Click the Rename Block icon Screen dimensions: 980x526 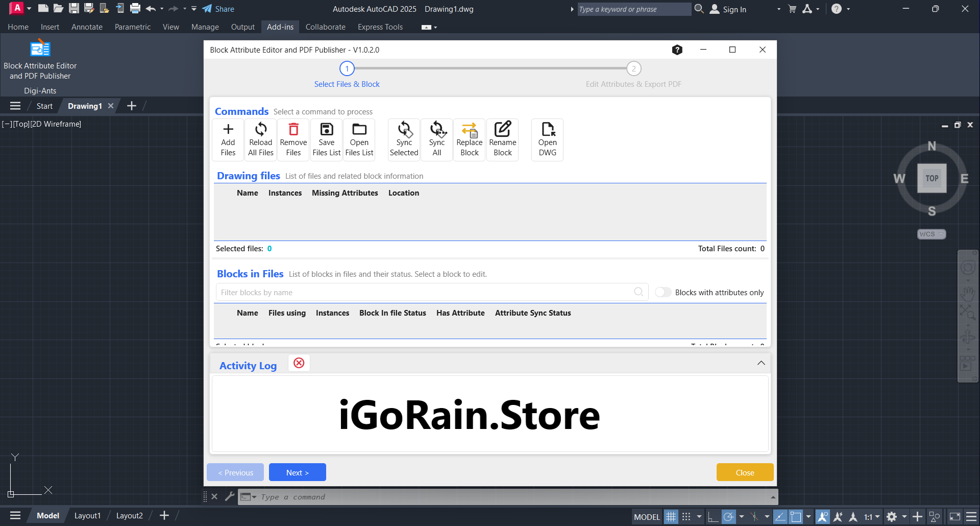point(503,139)
